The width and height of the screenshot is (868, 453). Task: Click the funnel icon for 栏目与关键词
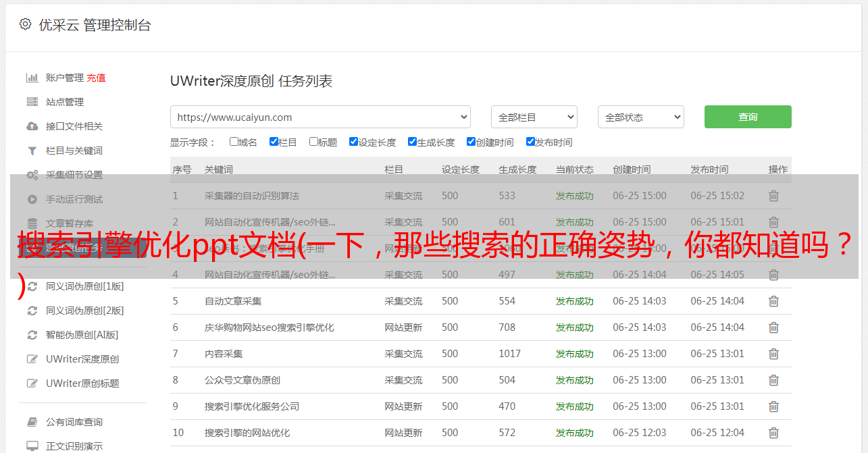(x=32, y=151)
